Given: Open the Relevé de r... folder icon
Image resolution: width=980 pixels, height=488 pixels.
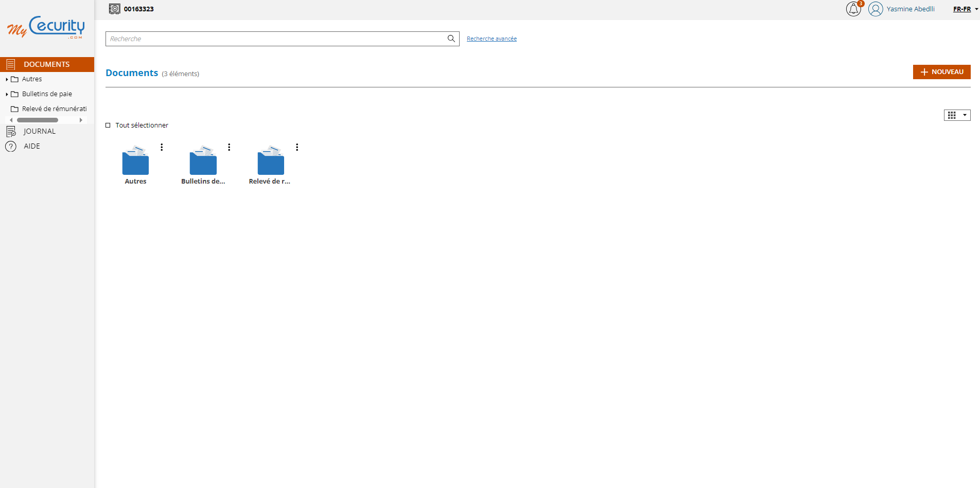Looking at the screenshot, I should point(271,161).
